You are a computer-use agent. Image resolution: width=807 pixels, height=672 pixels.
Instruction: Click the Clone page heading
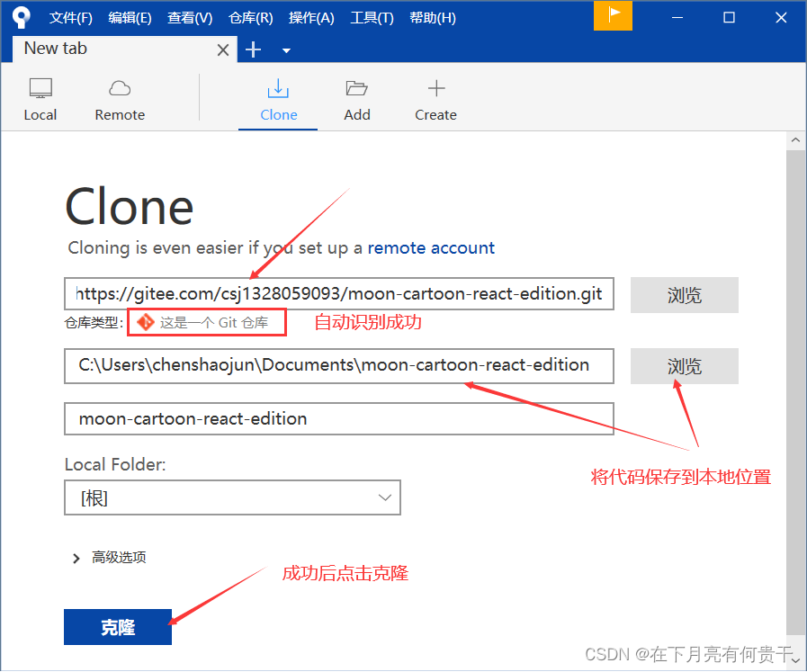click(130, 207)
